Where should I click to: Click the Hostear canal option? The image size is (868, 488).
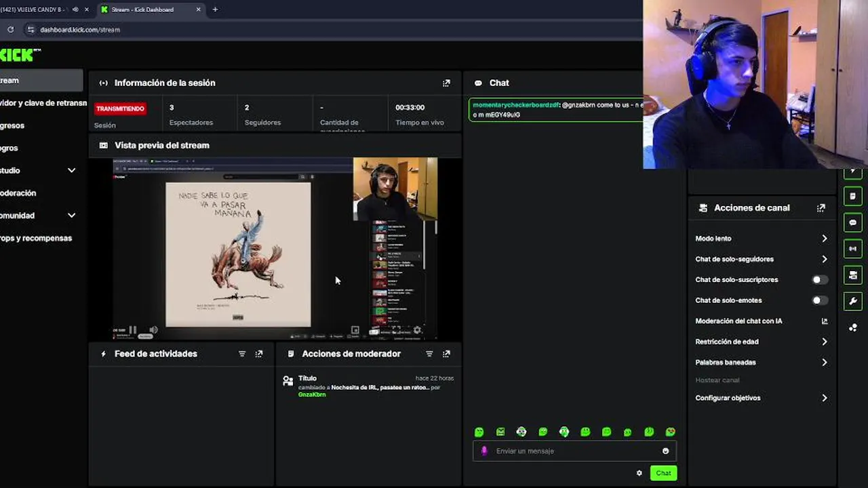(x=717, y=380)
